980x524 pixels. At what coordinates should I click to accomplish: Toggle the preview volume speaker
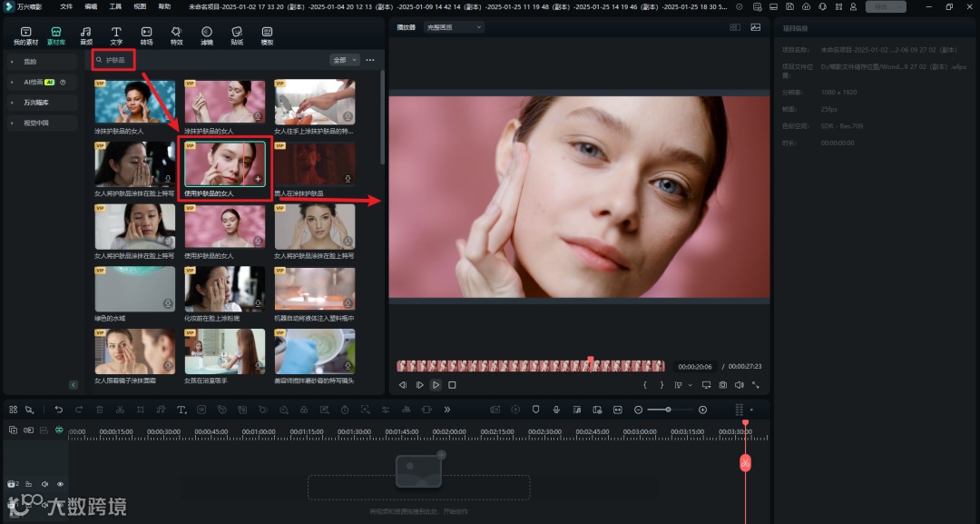pos(740,385)
